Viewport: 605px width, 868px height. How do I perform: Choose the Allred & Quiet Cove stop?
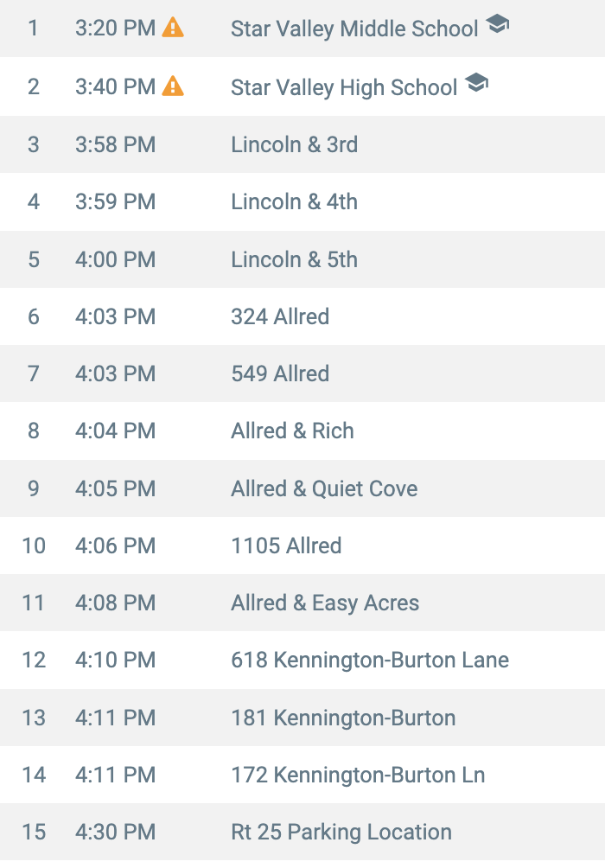(x=324, y=488)
